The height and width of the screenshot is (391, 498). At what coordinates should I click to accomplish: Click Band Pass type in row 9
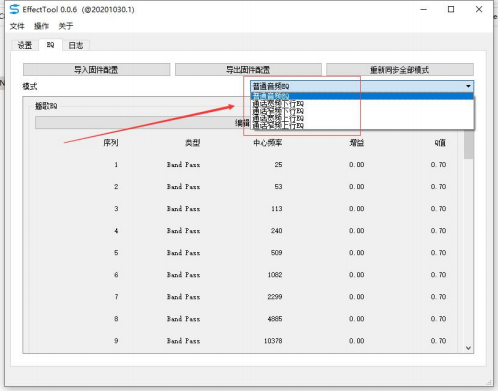(x=184, y=341)
